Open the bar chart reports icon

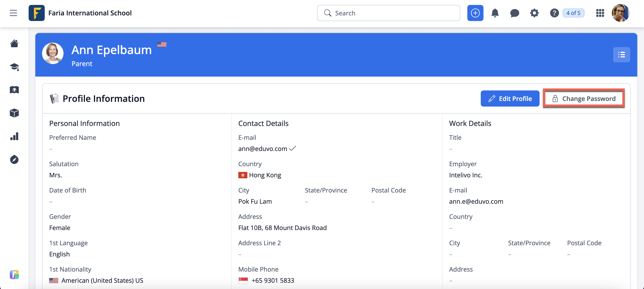coord(14,136)
